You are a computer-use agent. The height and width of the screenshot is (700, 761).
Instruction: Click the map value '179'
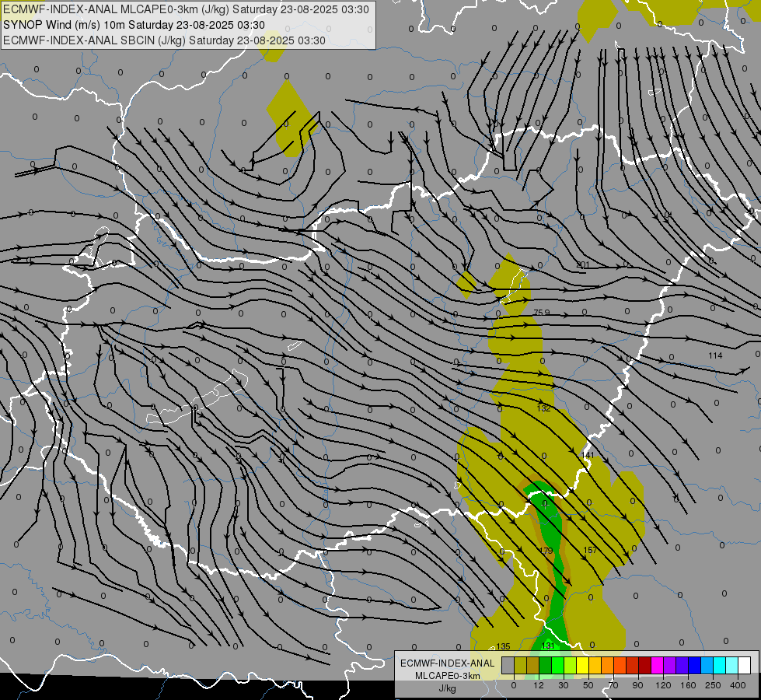tap(546, 551)
